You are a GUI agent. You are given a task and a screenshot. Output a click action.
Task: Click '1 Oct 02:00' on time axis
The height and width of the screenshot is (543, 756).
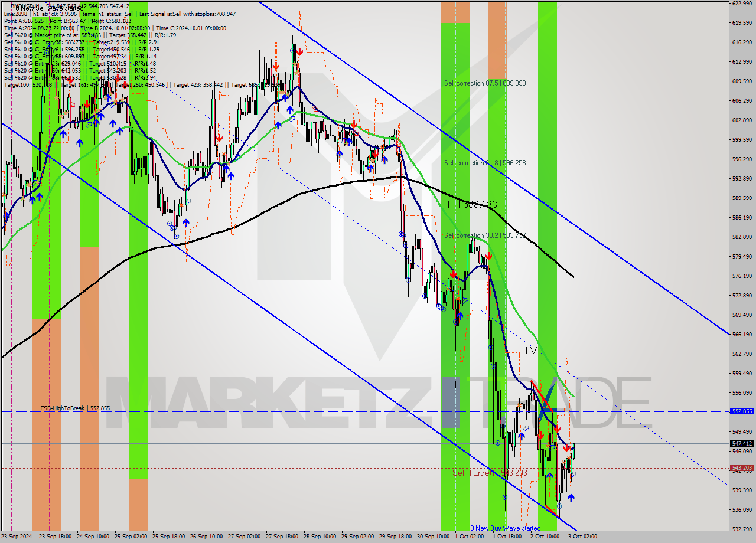470,537
